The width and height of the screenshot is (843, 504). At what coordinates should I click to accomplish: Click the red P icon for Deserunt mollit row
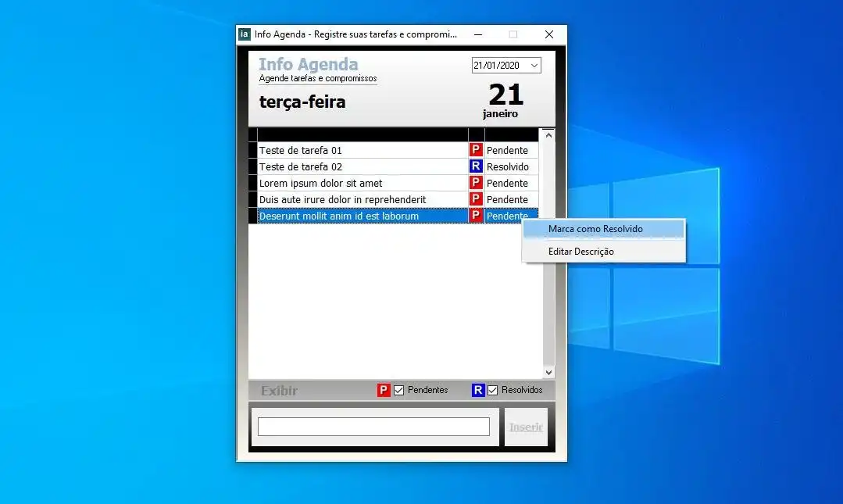(x=476, y=216)
